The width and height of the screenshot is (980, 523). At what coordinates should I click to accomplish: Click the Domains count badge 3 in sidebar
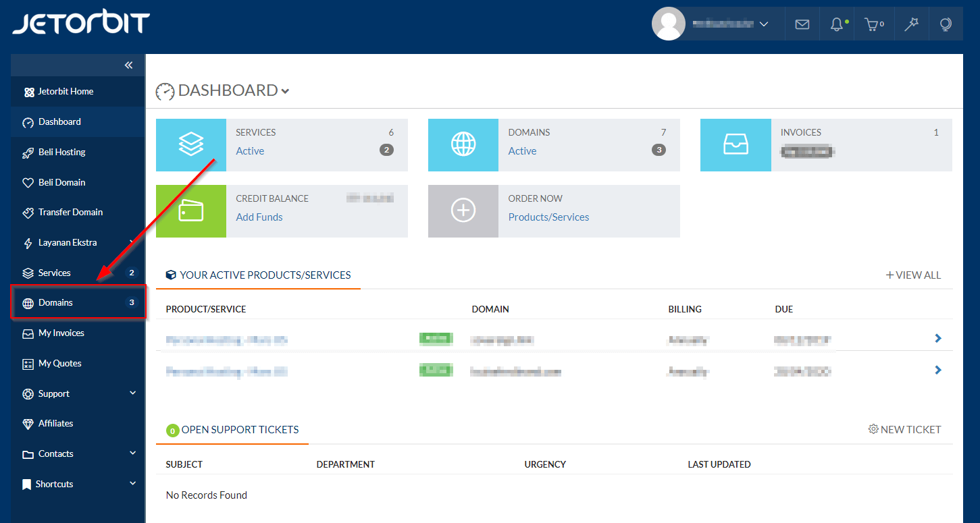coord(132,303)
